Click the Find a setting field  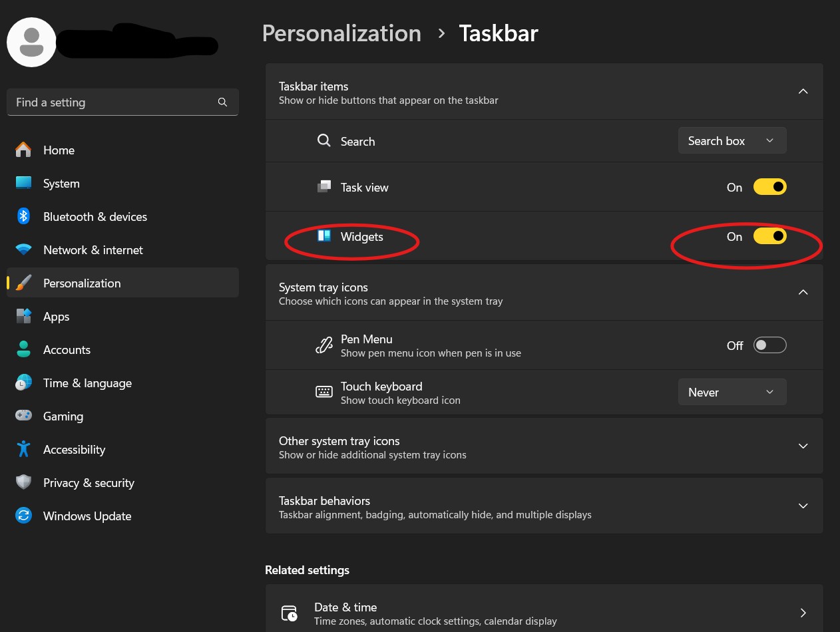point(113,102)
